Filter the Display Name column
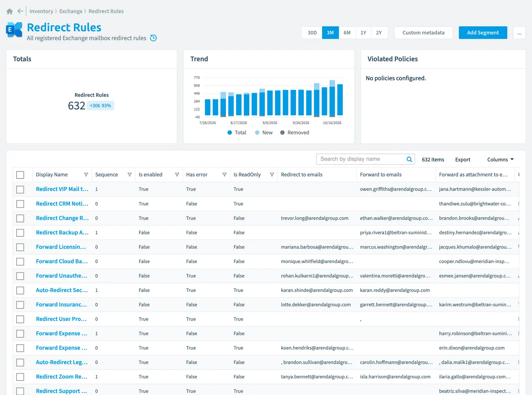Image resolution: width=532 pixels, height=395 pixels. click(x=86, y=175)
